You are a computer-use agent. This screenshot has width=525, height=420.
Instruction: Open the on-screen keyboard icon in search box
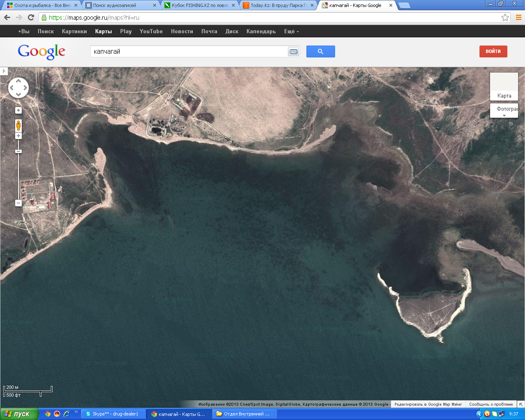pyautogui.click(x=293, y=52)
